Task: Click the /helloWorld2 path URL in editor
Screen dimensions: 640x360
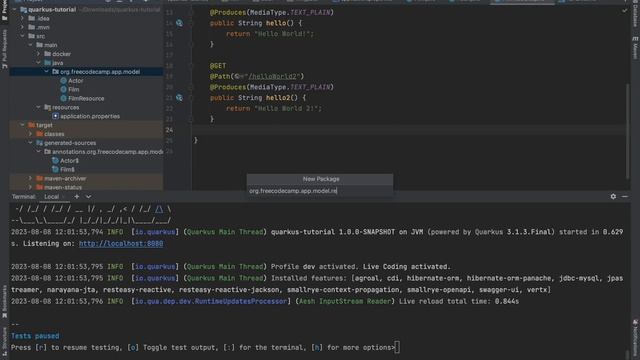Action: [x=274, y=76]
